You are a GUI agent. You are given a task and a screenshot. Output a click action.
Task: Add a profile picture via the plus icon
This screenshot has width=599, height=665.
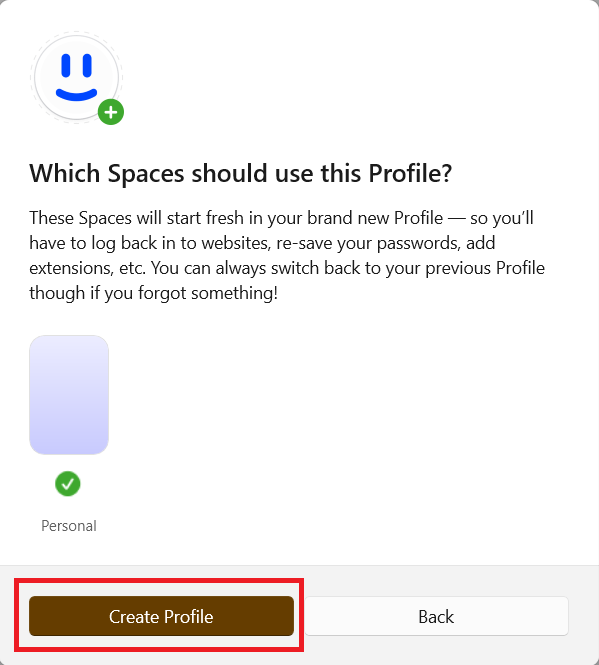coord(111,112)
